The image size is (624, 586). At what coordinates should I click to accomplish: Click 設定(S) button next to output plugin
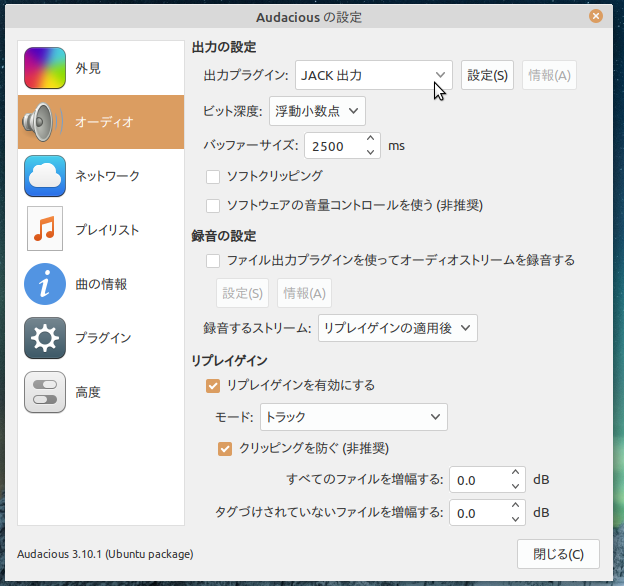point(488,75)
